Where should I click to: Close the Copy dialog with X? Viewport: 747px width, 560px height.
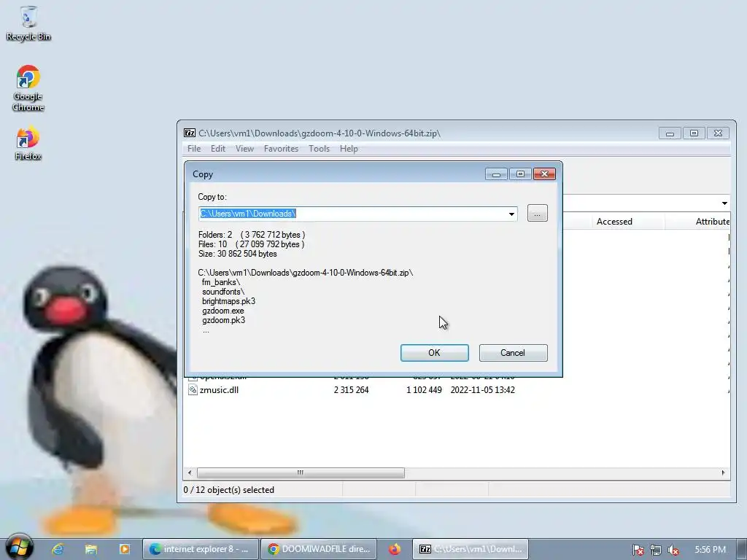point(544,174)
